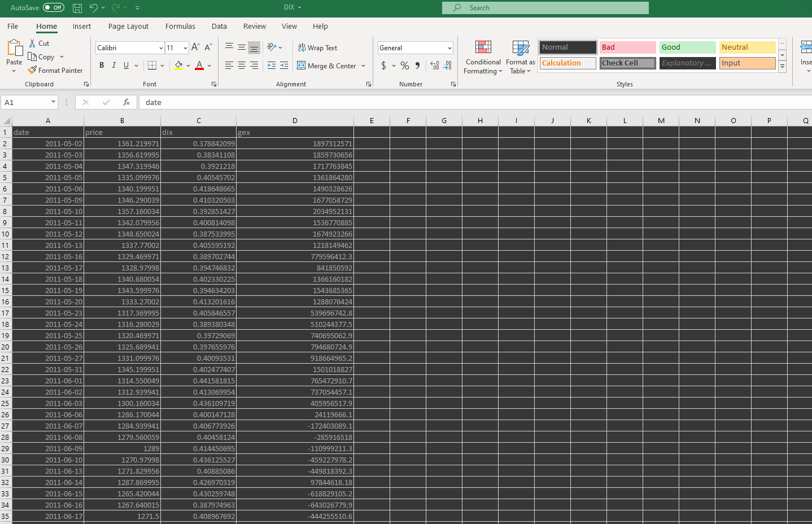This screenshot has height=524, width=812.
Task: Align text to the left
Action: pyautogui.click(x=229, y=65)
